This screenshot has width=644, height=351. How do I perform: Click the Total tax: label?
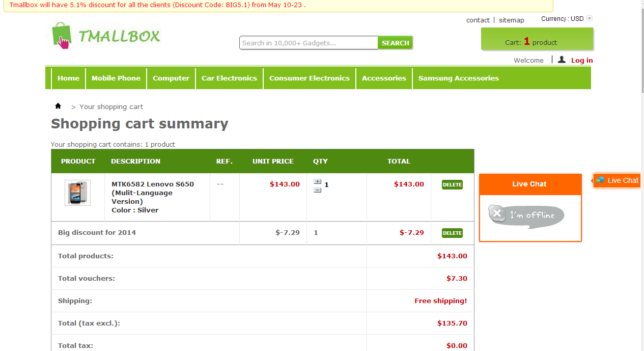[75, 345]
